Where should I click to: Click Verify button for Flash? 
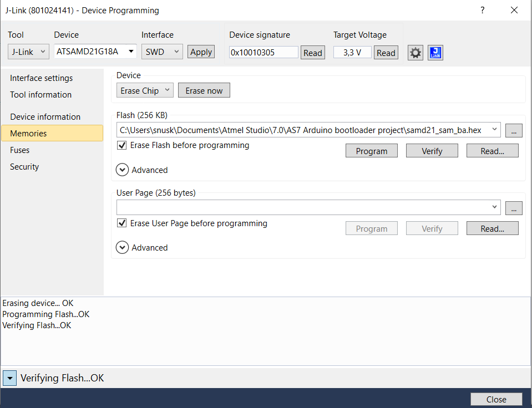[432, 151]
